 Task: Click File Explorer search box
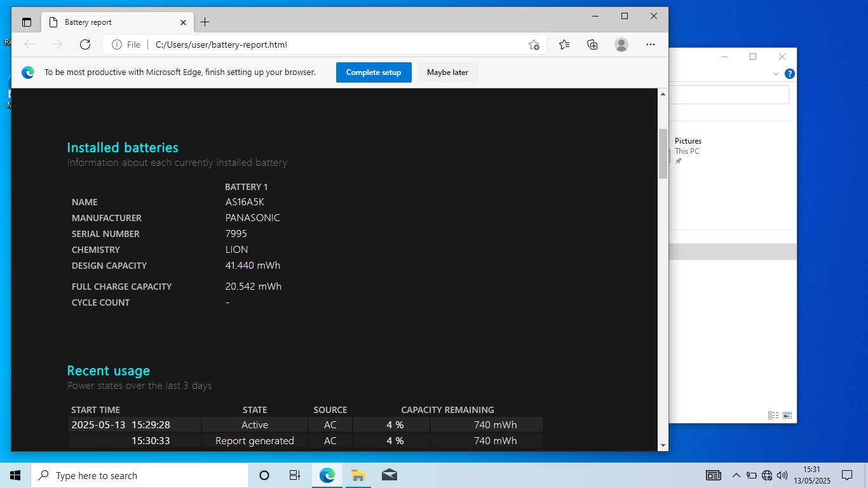coord(729,95)
